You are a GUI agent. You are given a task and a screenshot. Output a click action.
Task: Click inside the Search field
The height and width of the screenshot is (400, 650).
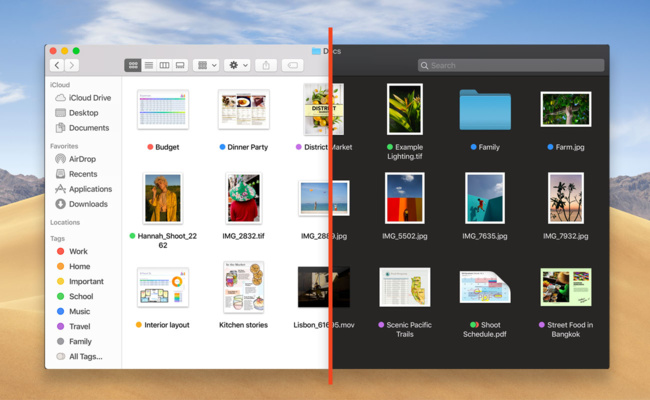[512, 65]
